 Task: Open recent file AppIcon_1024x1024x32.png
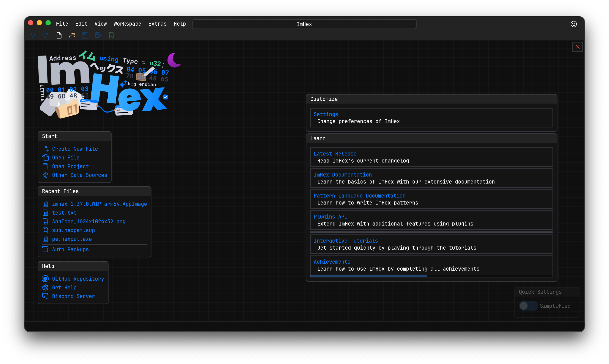coord(89,222)
